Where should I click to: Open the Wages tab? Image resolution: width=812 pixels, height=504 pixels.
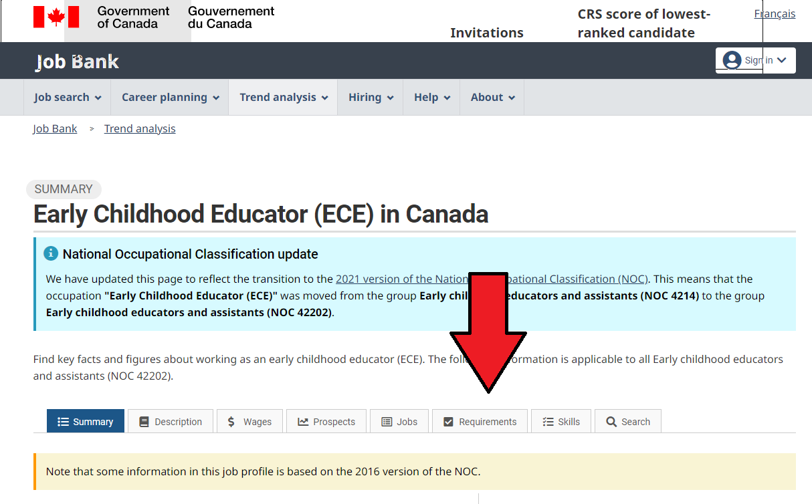click(x=249, y=422)
